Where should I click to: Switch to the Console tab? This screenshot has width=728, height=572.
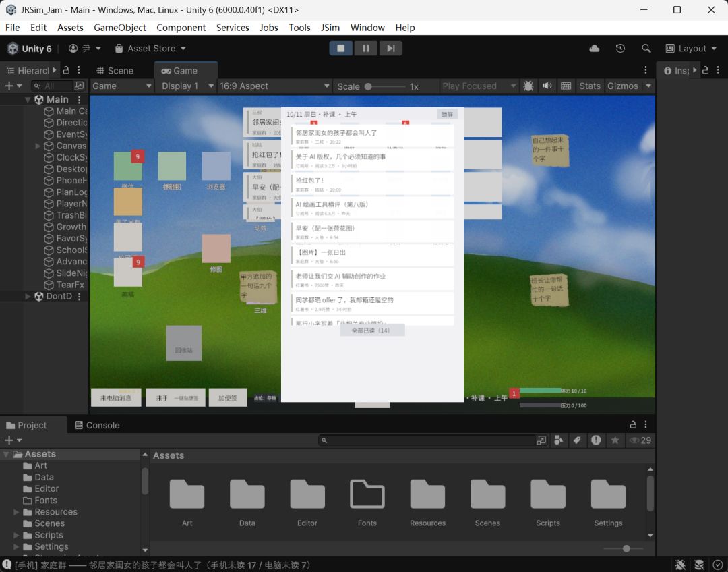tap(98, 425)
